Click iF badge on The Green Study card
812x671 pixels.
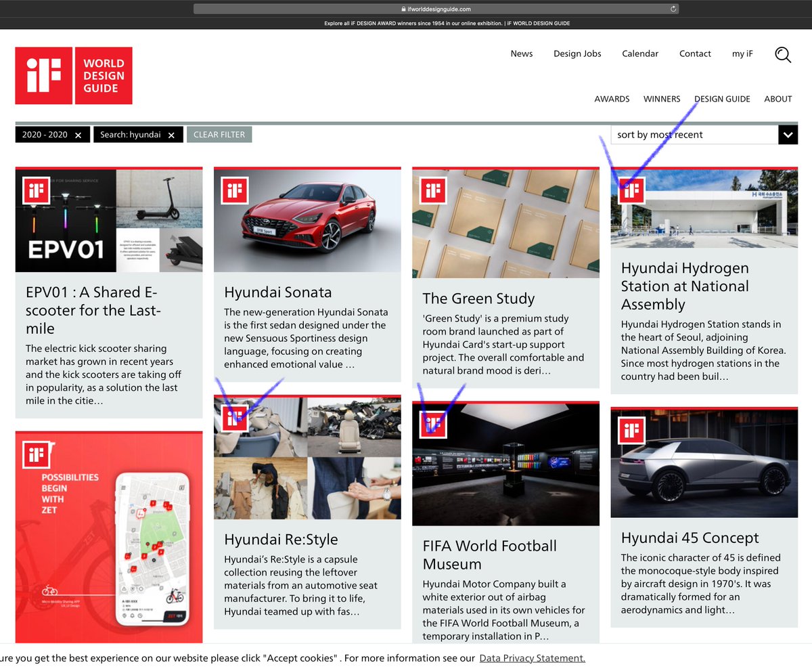pyautogui.click(x=433, y=190)
